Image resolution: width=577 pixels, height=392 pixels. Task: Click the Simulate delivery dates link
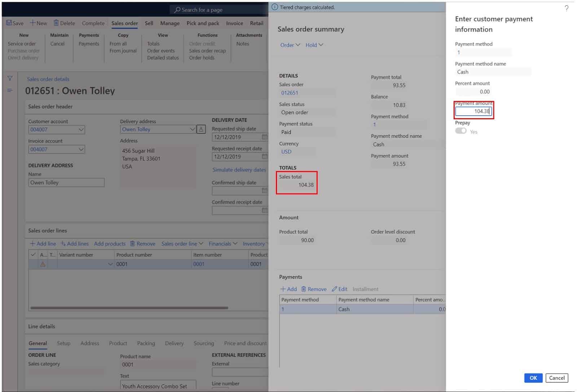pos(239,170)
